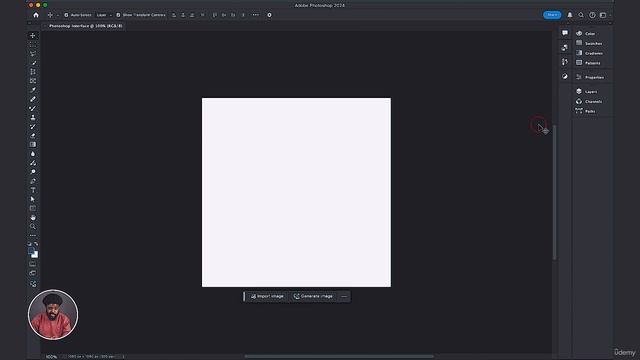This screenshot has height=360, width=640.
Task: Select the Rectangle shape tool
Action: [33, 208]
